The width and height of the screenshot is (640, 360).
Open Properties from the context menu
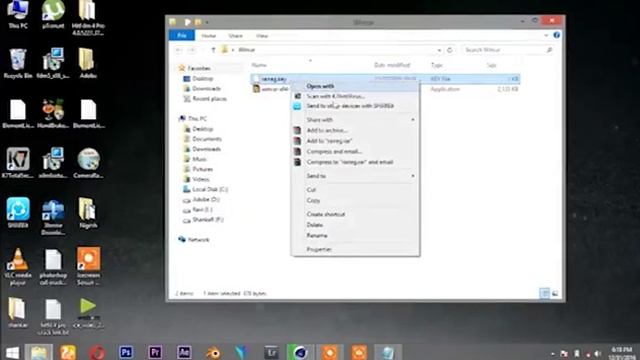355,249
